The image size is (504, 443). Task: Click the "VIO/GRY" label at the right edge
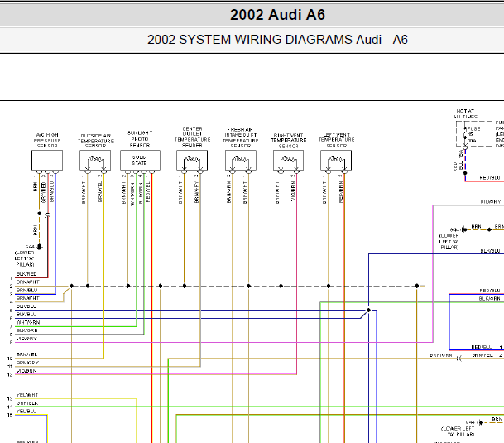[x=491, y=202]
